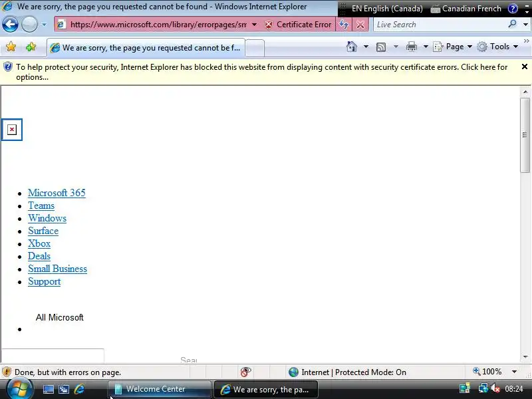Click the address bar URL field
The height and width of the screenshot is (399, 532).
158,25
